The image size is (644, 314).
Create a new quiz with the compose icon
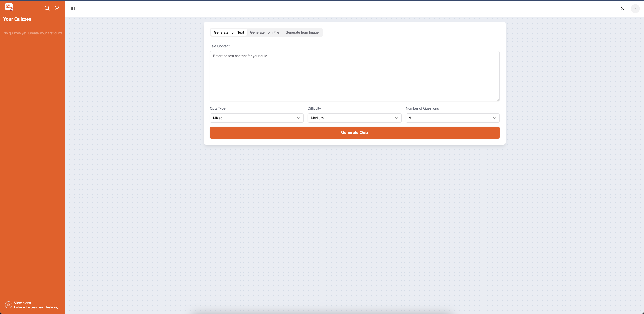[x=57, y=8]
